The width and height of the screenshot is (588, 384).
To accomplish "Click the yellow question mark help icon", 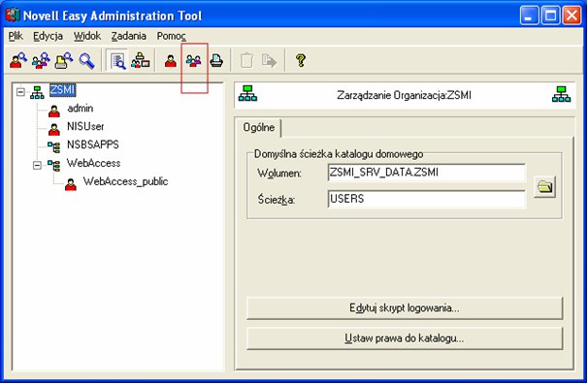I will pos(301,60).
